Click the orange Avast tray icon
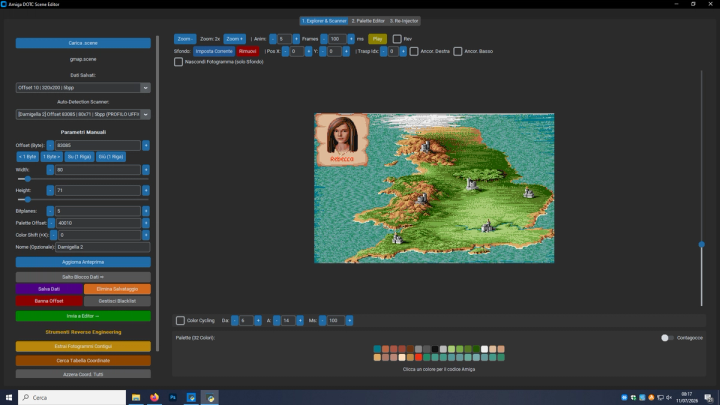 pos(651,397)
